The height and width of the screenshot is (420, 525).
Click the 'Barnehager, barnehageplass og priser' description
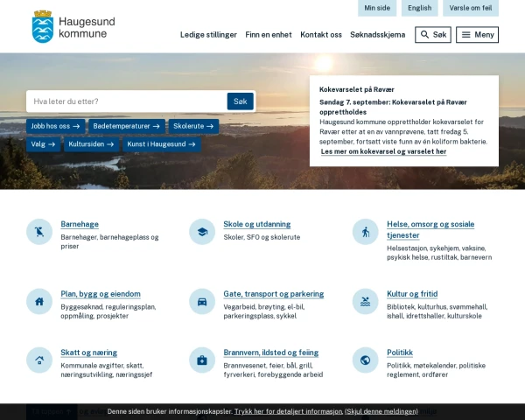[x=109, y=241]
